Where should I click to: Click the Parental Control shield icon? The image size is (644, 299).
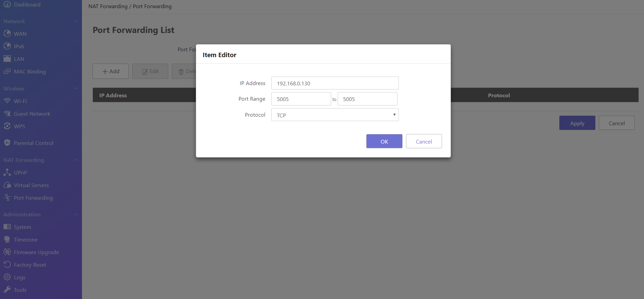7,143
